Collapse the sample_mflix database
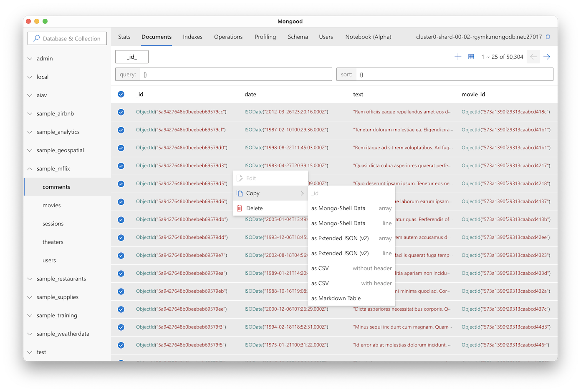 pos(30,168)
